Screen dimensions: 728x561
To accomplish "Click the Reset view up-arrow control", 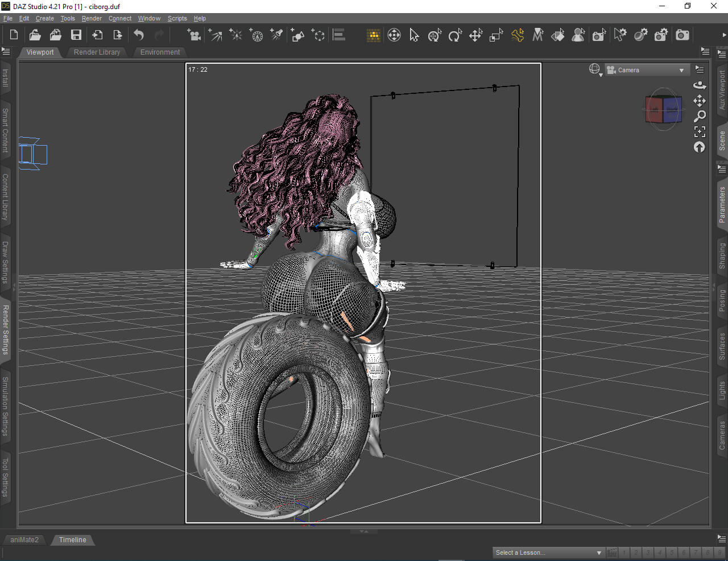I will pos(700,147).
